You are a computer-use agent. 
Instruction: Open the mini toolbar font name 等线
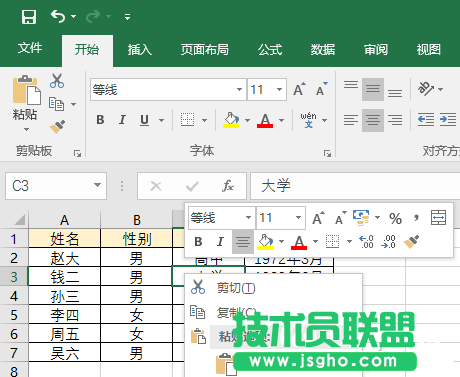pyautogui.click(x=221, y=218)
